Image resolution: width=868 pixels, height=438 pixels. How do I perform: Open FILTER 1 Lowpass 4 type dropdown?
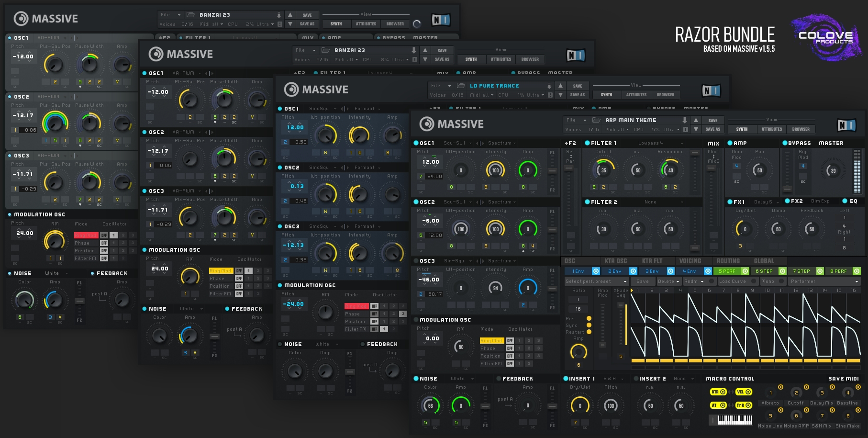point(661,143)
